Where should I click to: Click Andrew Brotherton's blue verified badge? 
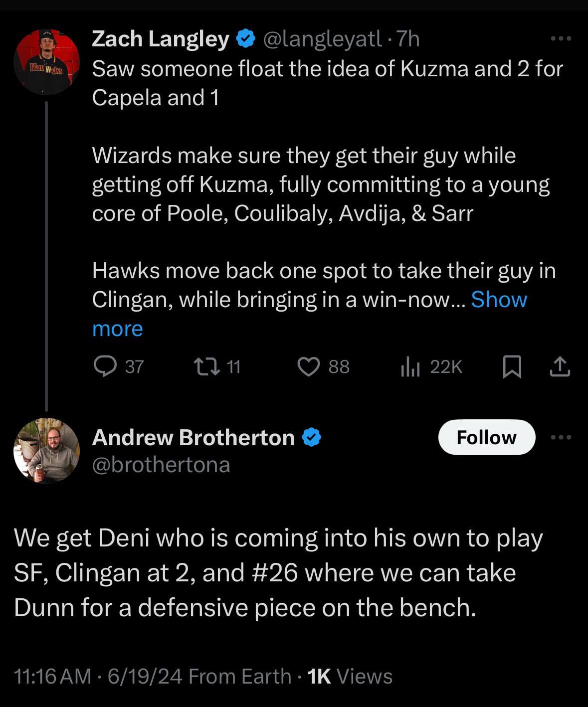pos(311,438)
